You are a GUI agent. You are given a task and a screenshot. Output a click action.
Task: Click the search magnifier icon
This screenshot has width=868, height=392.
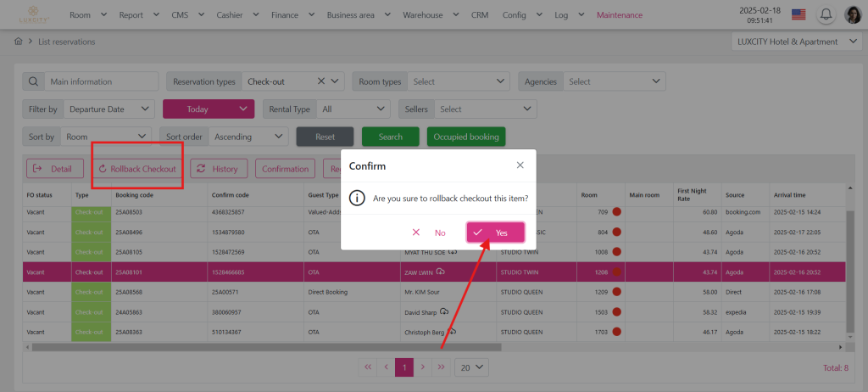(33, 81)
